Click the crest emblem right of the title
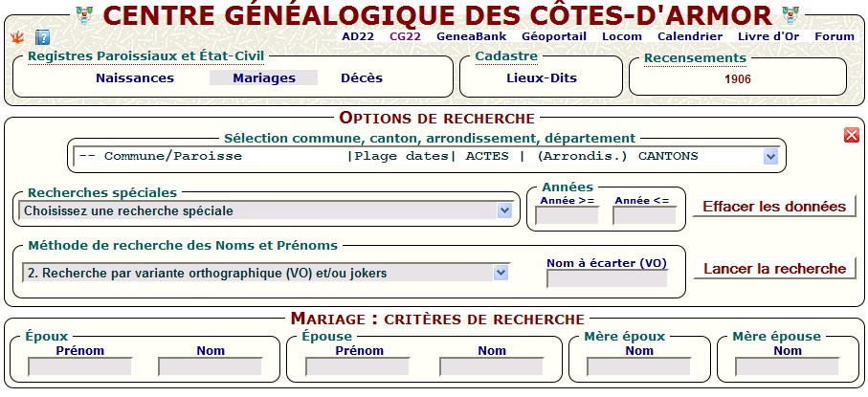This screenshot has width=868, height=397. [x=790, y=15]
